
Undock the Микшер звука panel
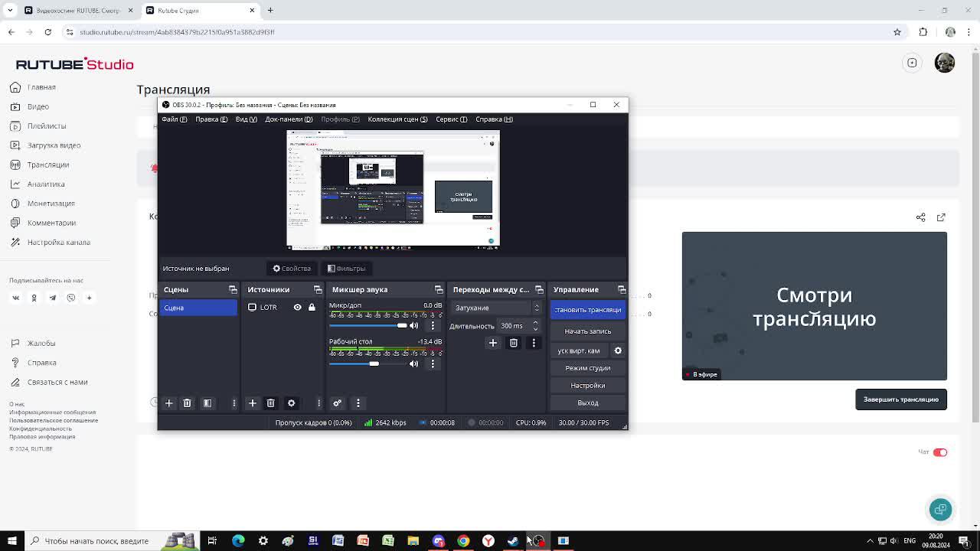pyautogui.click(x=439, y=289)
